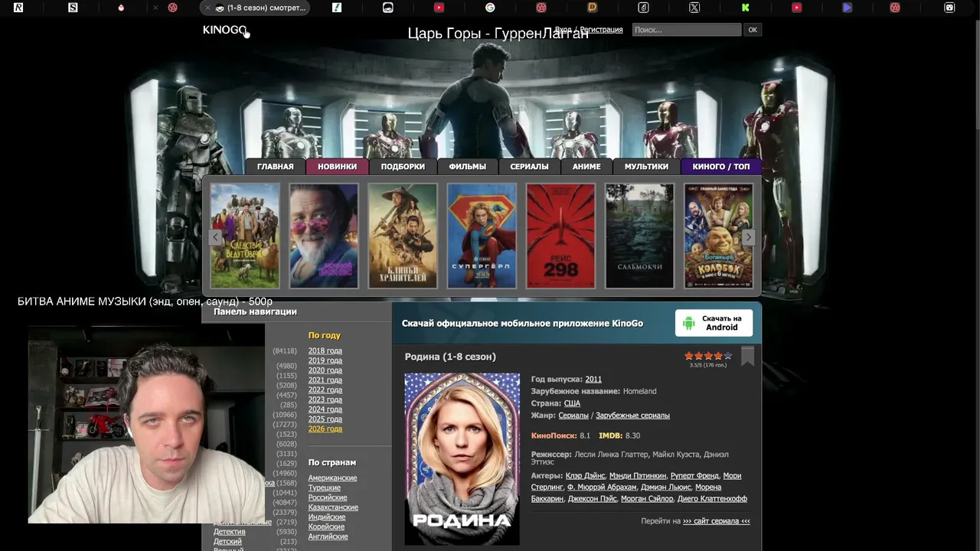Open the МУЛЬТИКИ menu tab
Image resolution: width=980 pixels, height=551 pixels.
click(646, 166)
